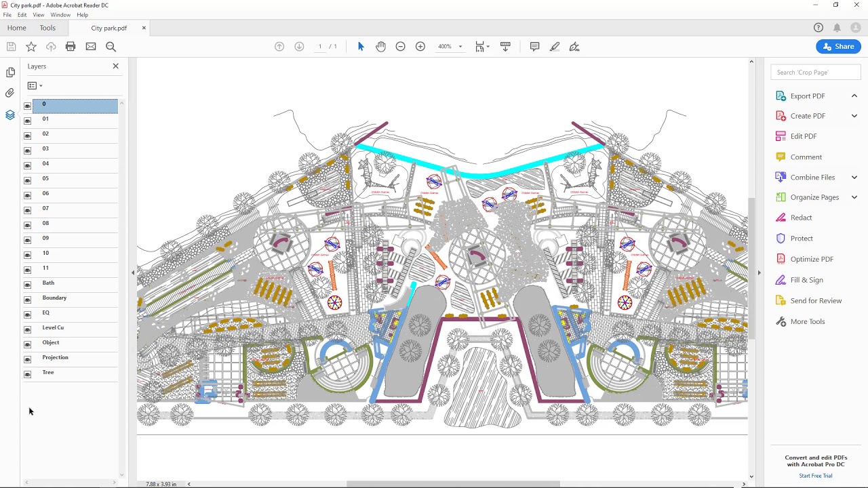
Task: Click the Search tools input field
Action: click(x=816, y=72)
